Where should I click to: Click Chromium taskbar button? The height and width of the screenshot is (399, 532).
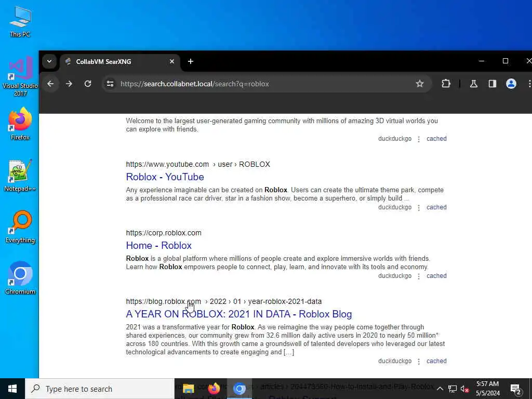239,389
